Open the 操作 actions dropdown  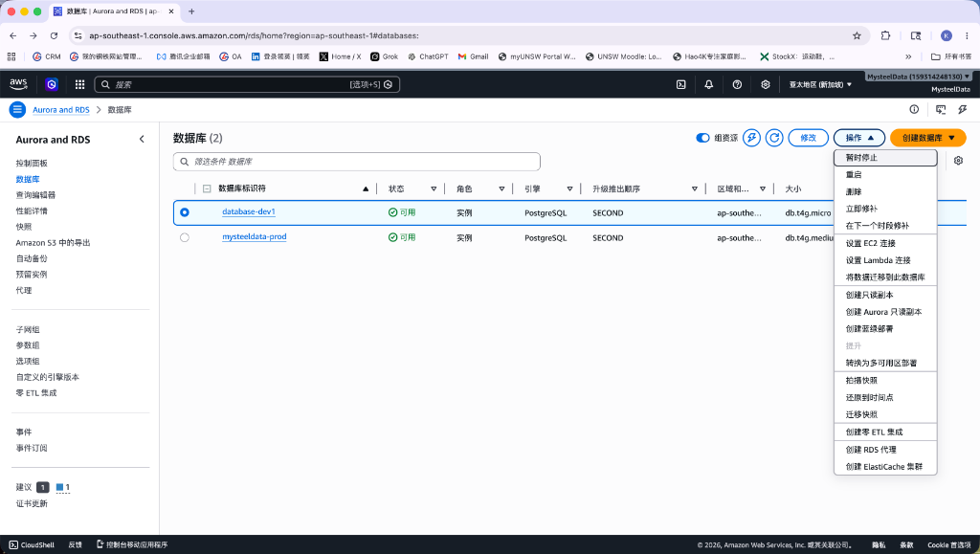(x=859, y=138)
